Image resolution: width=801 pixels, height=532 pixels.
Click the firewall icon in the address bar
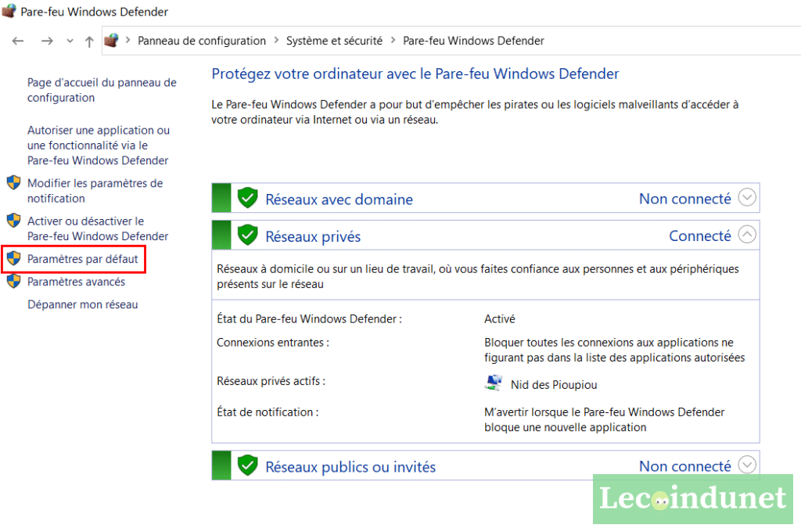coord(111,41)
